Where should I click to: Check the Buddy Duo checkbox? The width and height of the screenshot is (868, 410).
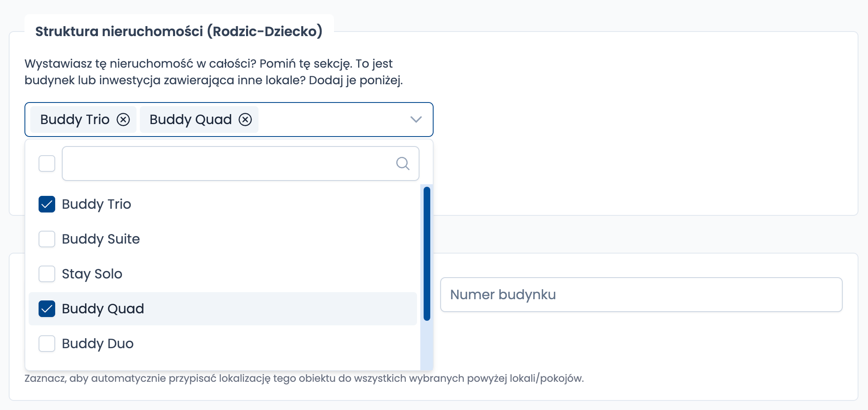47,344
